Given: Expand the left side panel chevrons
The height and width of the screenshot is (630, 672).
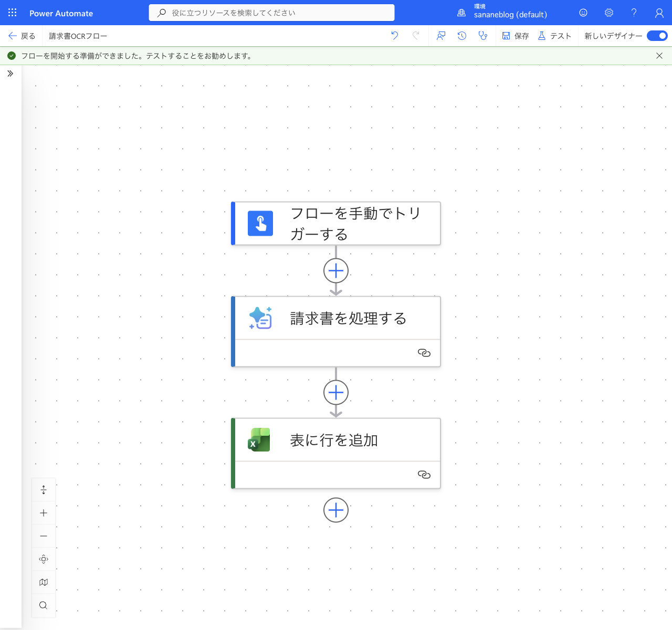Looking at the screenshot, I should coord(10,73).
